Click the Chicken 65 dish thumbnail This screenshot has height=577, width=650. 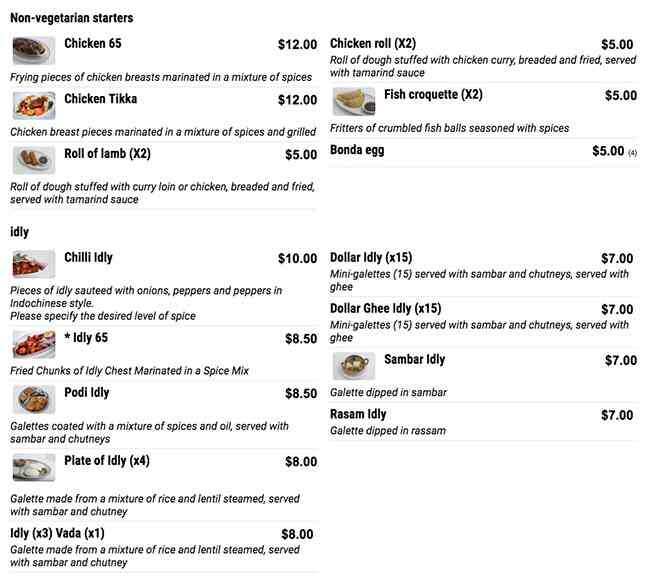(33, 50)
